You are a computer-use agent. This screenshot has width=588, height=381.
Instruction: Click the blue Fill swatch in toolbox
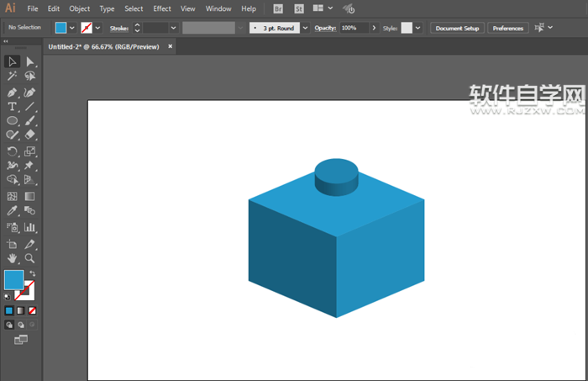pyautogui.click(x=13, y=280)
